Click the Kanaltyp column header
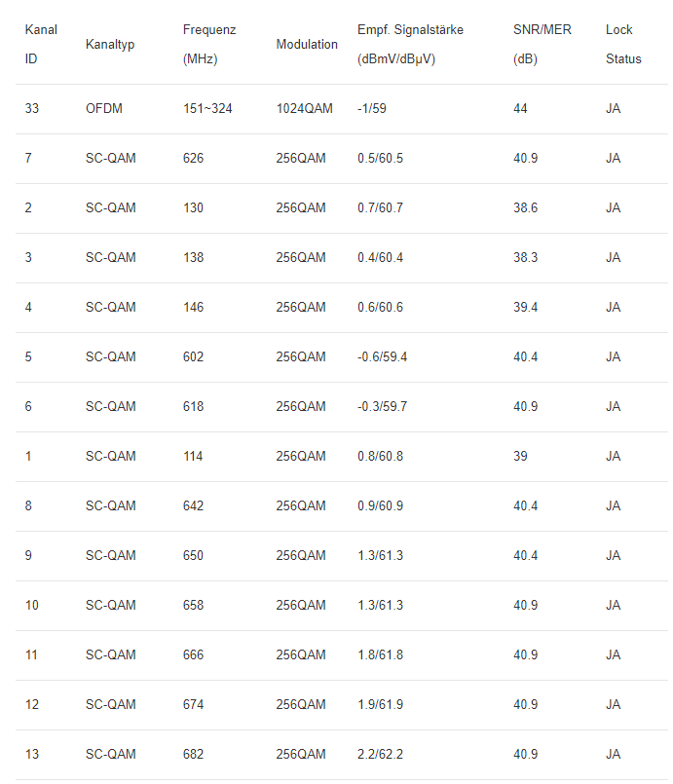Viewport: 673px width, 784px height. click(x=110, y=45)
